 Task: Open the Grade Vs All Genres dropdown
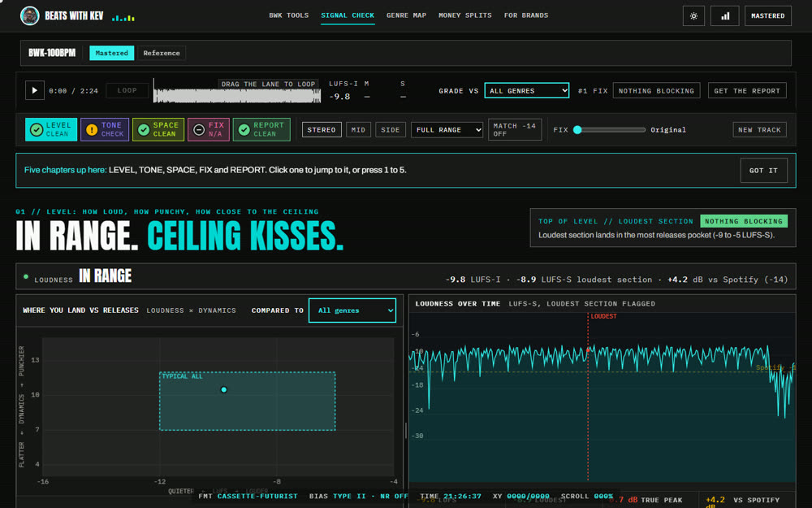click(527, 90)
